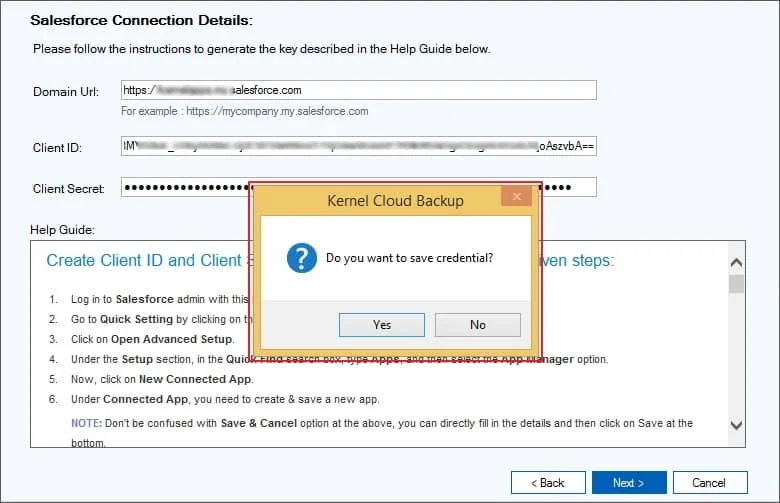Click the Help Guide scroll up arrow
Screen dimensions: 780x503
pos(736,262)
